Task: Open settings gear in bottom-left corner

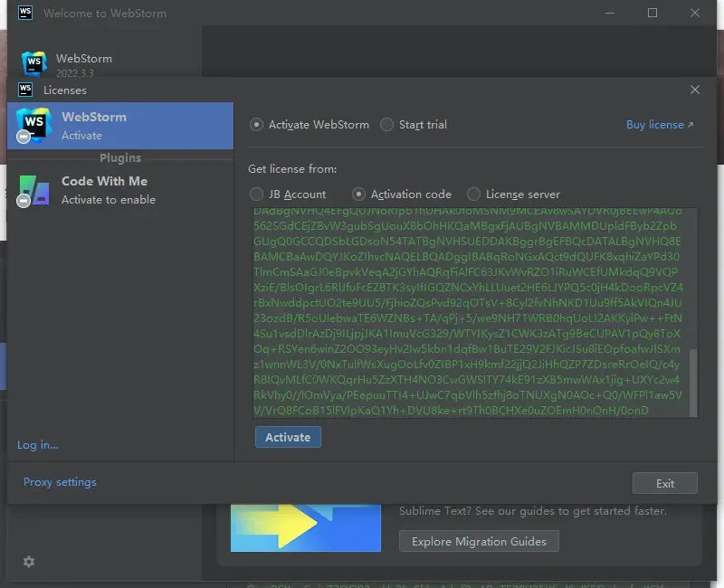Action: coord(29,562)
